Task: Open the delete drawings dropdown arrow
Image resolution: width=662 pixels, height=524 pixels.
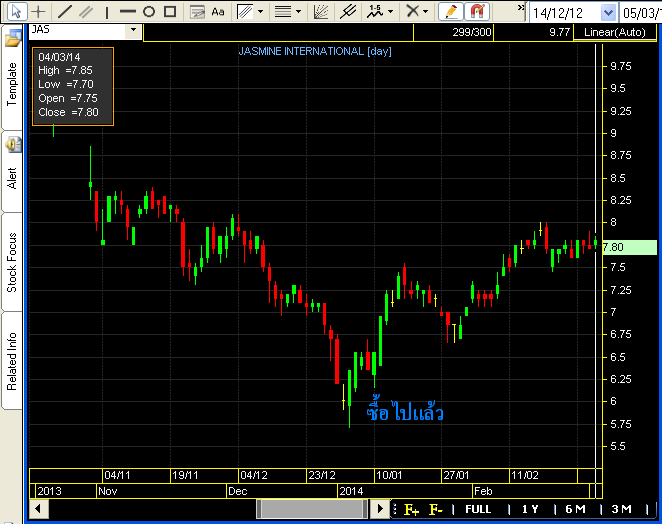Action: point(425,12)
